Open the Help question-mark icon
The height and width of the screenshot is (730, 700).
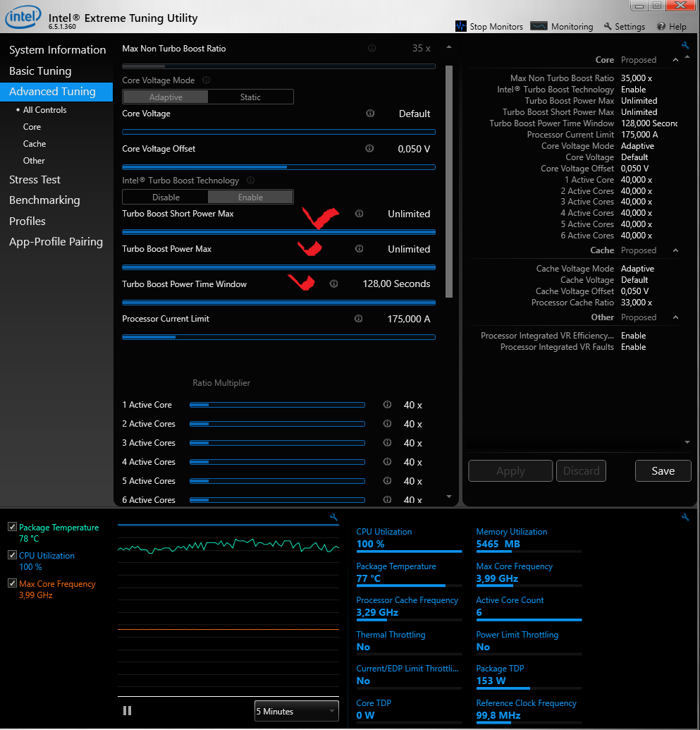[x=661, y=26]
